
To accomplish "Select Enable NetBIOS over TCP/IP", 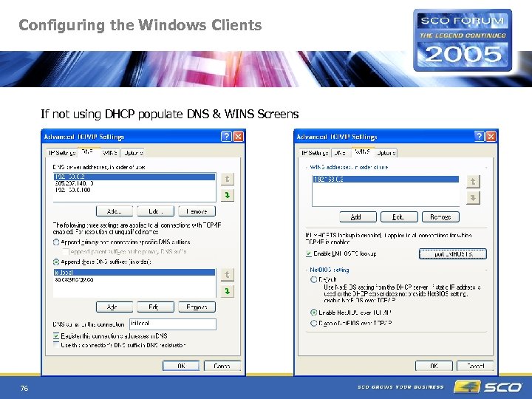I will point(314,313).
